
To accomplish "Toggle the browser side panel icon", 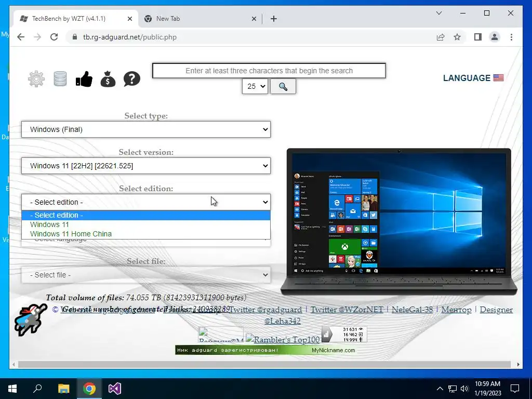I will pos(478,37).
